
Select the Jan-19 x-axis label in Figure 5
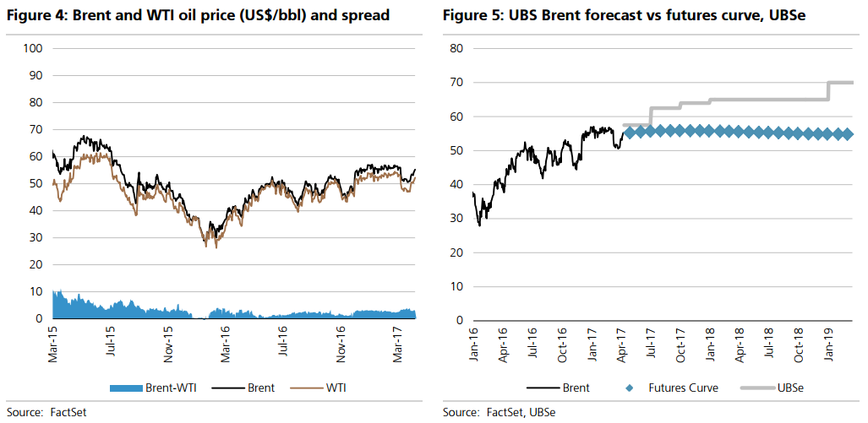(x=828, y=346)
